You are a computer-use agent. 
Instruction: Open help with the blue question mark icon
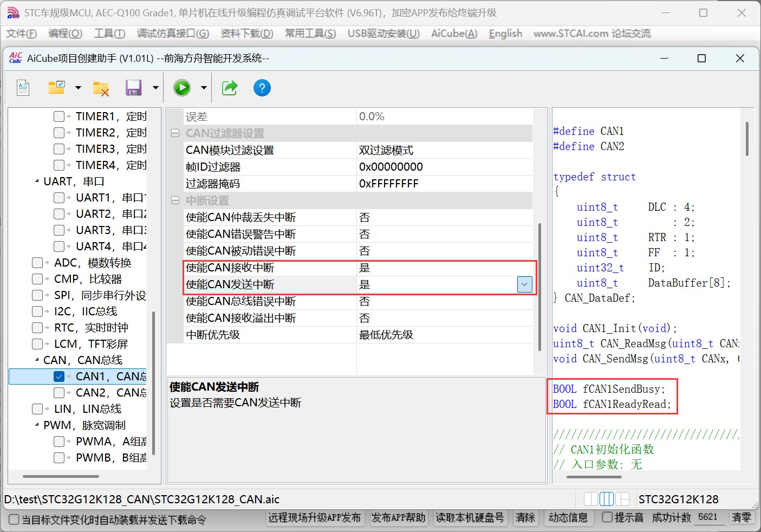[262, 88]
